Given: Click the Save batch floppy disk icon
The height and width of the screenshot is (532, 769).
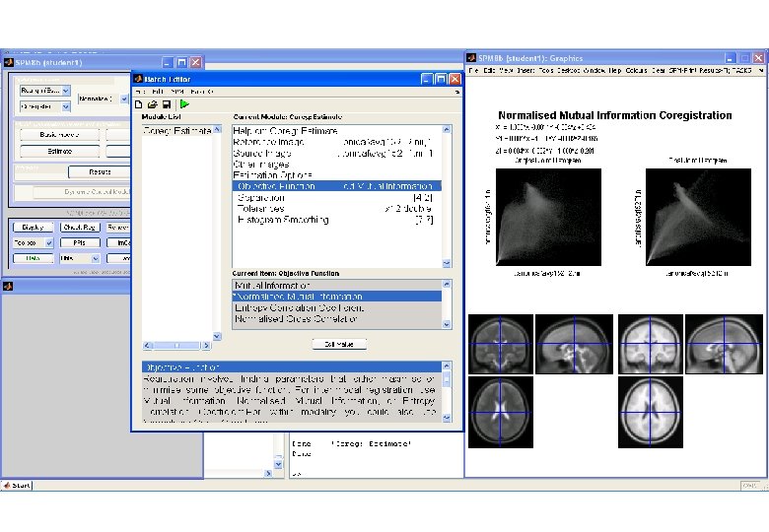Looking at the screenshot, I should (x=167, y=104).
